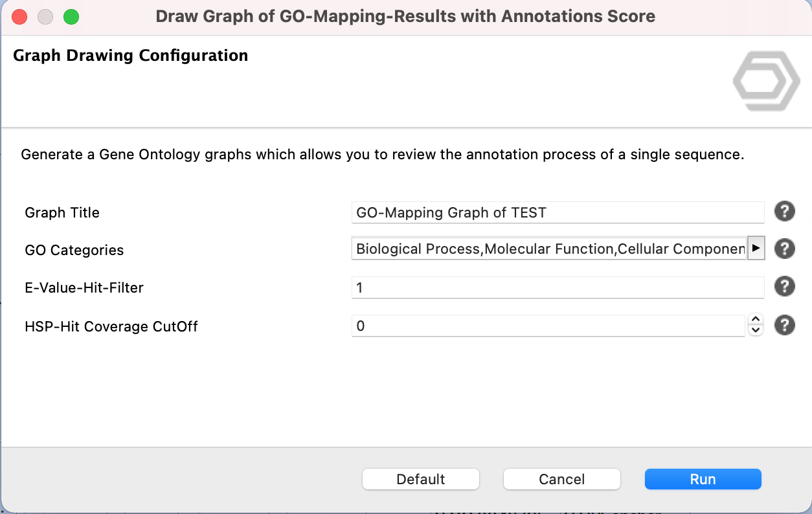
Task: Decrease HSP-Hit Coverage CutOff with down arrow
Action: point(755,331)
